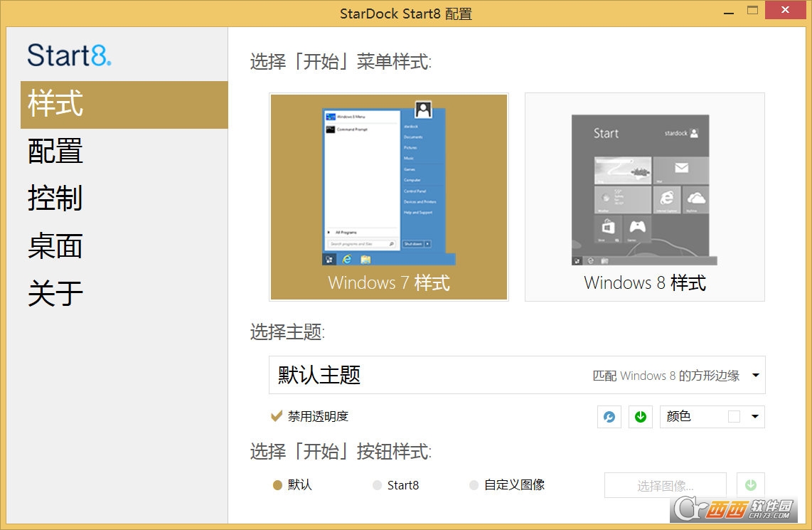The image size is (812, 530).
Task: Close the Start8 configuration window
Action: [785, 10]
